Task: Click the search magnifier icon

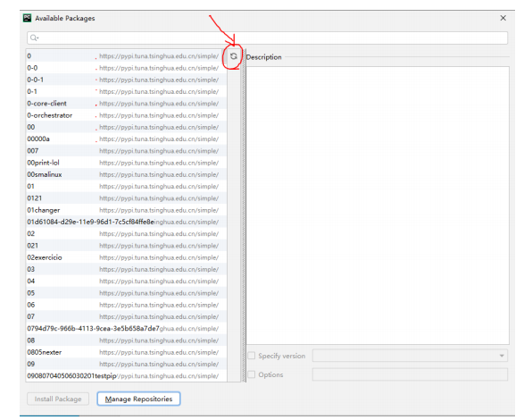Action: point(34,38)
